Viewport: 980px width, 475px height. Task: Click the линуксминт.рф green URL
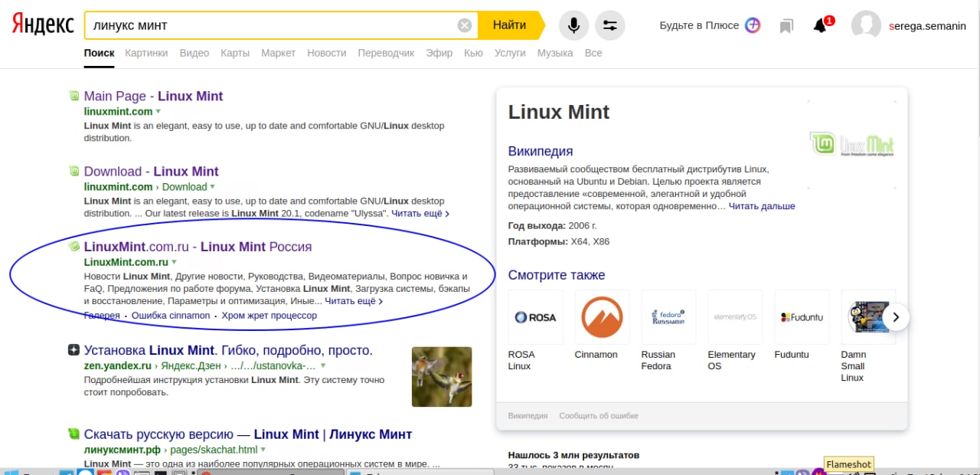pyautogui.click(x=122, y=450)
